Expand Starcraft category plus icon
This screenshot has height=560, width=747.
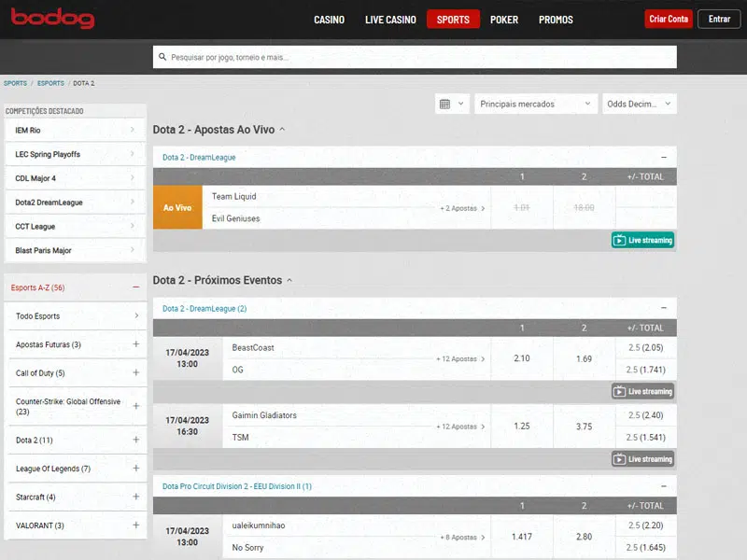coord(135,497)
